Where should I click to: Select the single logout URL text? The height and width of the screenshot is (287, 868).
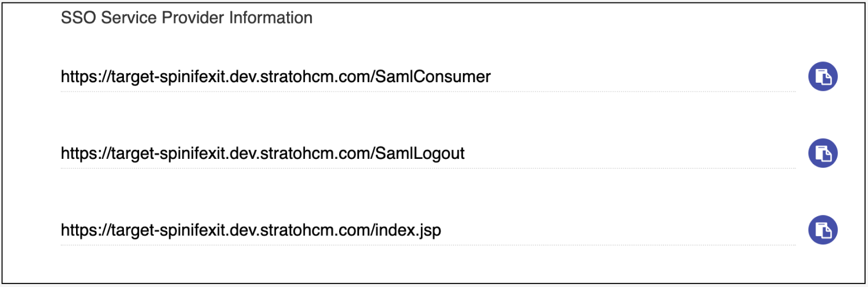click(x=262, y=154)
